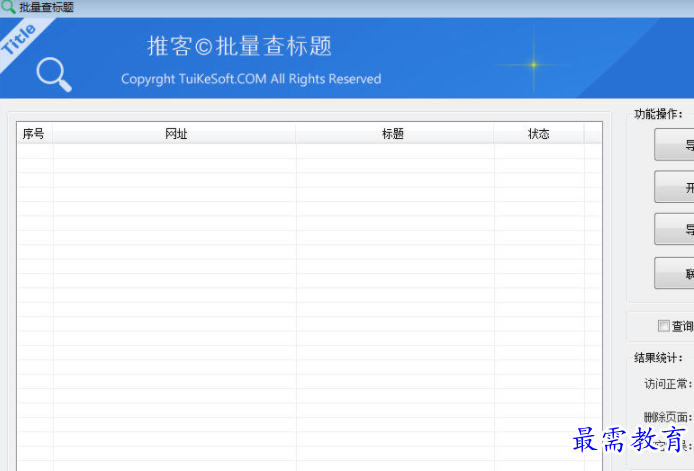Click the 结果统计 group label
Screen dimensions: 694x471
[x=658, y=357]
